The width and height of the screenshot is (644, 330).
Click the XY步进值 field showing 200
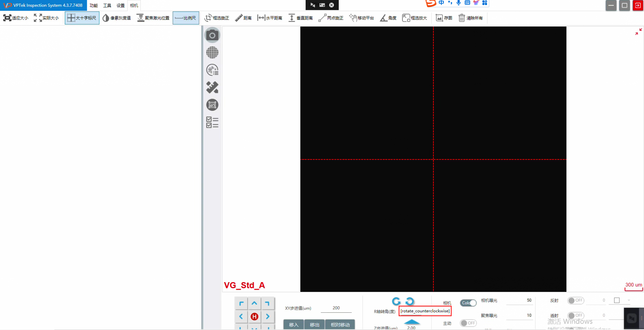tap(336, 308)
